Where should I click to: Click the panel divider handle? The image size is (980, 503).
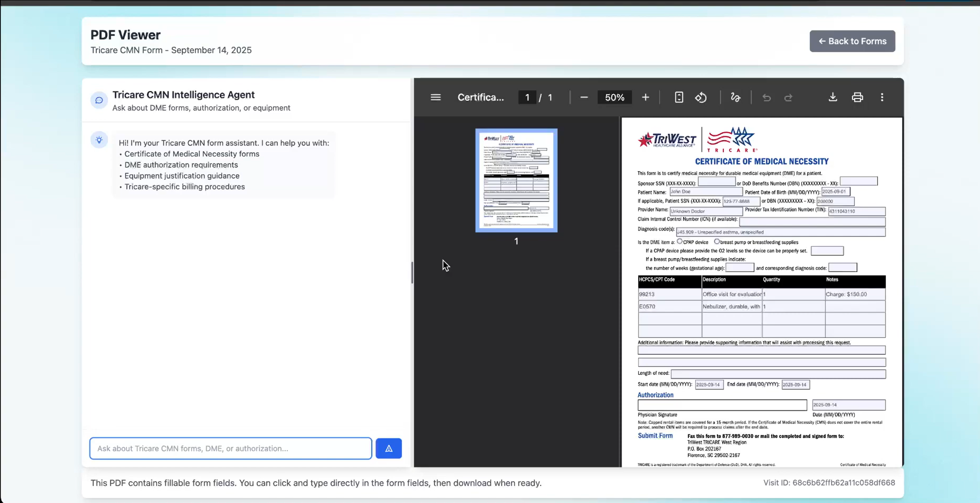click(412, 272)
